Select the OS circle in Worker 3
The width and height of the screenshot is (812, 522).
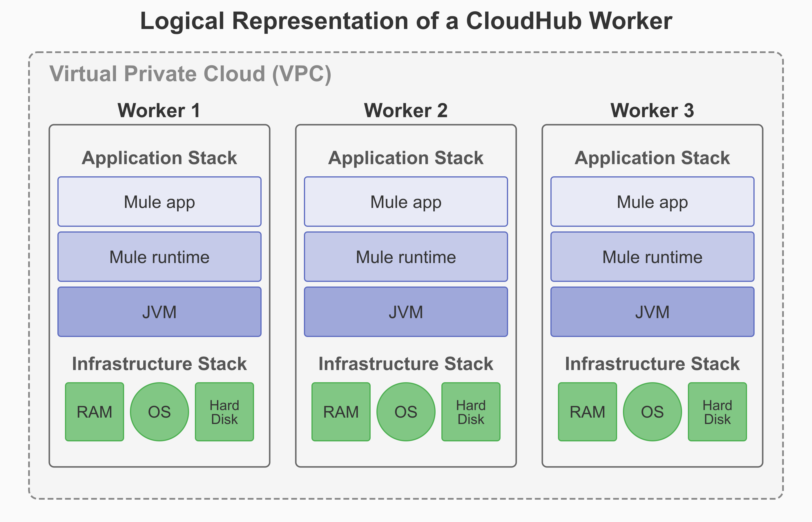(x=652, y=411)
